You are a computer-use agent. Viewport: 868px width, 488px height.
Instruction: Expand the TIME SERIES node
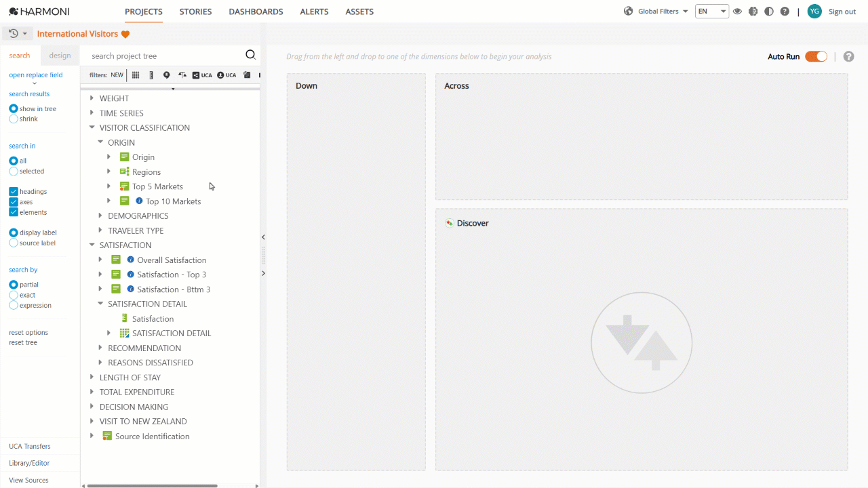coord(92,113)
